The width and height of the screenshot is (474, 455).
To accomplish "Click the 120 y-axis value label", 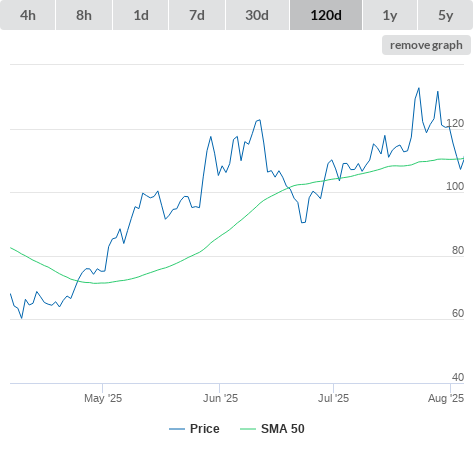I will tap(455, 123).
